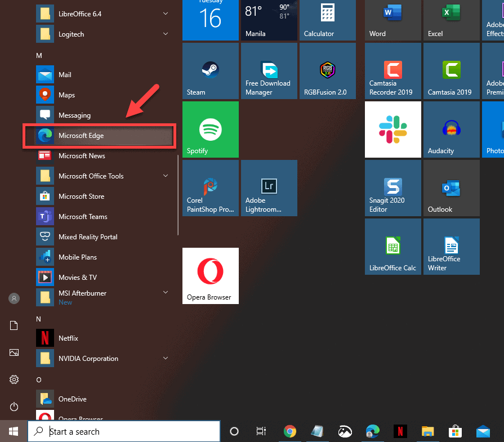Open Microsoft Edge from the taskbar

373,431
